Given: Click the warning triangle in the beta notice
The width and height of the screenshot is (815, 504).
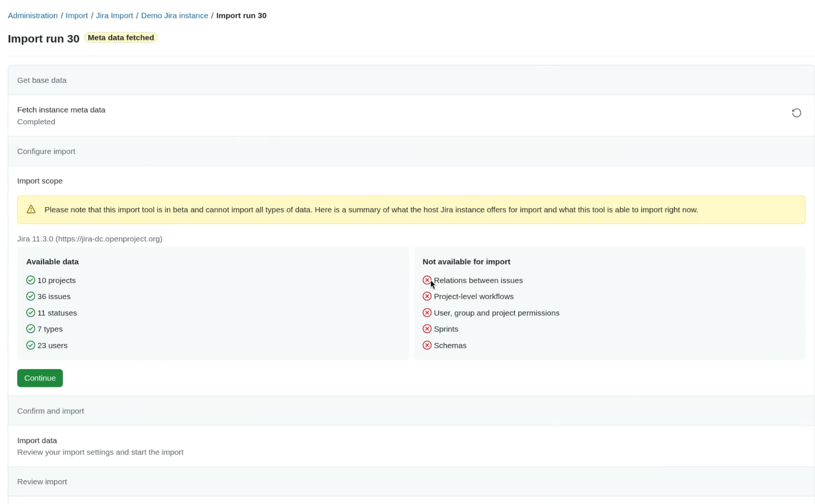Looking at the screenshot, I should click(31, 209).
